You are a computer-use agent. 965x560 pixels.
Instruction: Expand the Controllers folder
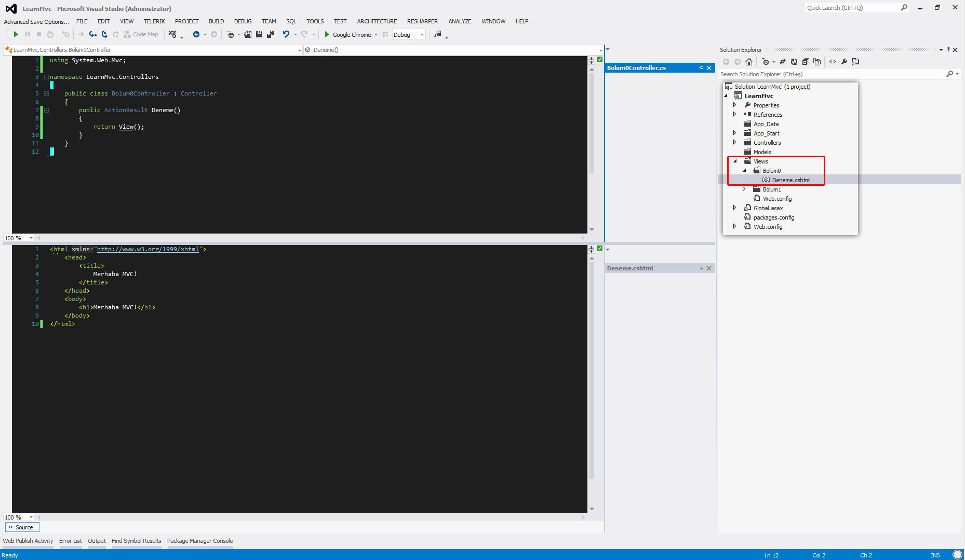coord(734,142)
